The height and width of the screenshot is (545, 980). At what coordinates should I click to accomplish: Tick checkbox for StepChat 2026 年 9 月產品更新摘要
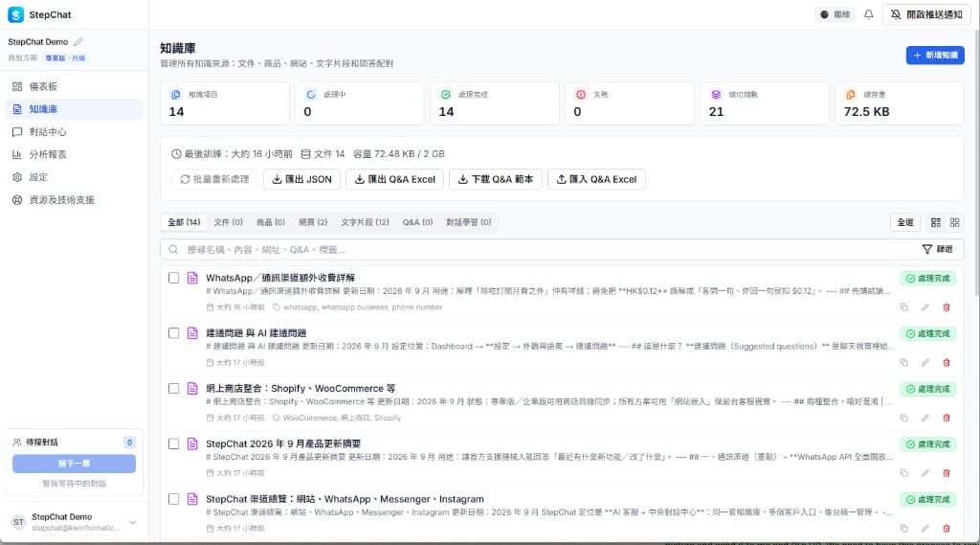(174, 443)
